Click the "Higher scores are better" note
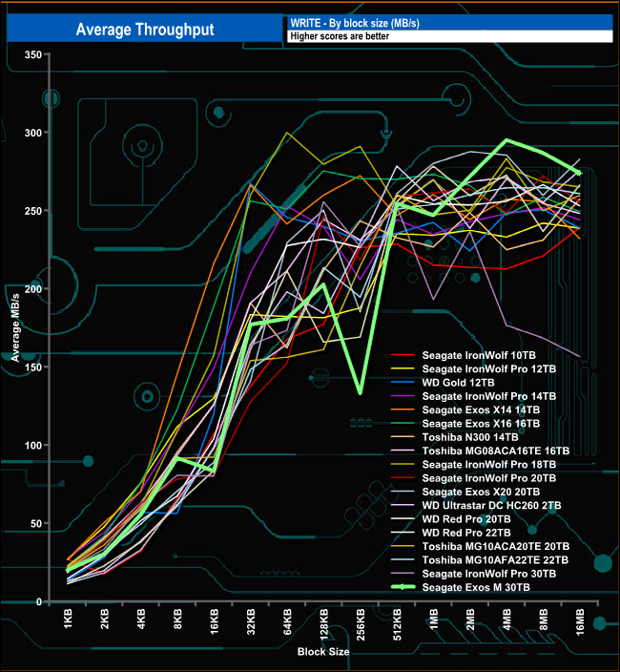The height and width of the screenshot is (672, 620). point(340,36)
